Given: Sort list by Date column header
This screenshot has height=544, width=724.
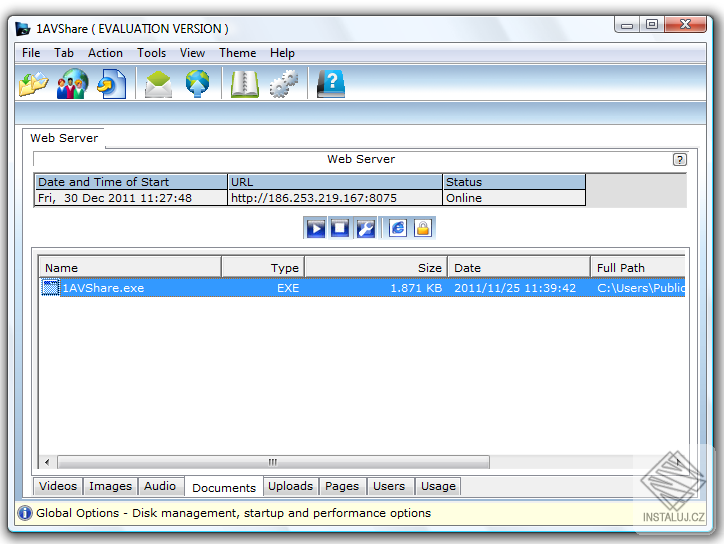Looking at the screenshot, I should [519, 268].
